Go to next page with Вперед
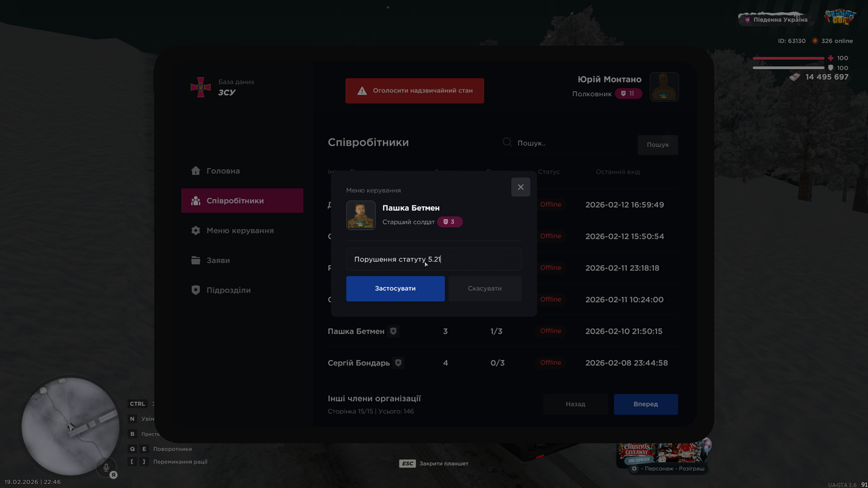868x488 pixels. 646,404
